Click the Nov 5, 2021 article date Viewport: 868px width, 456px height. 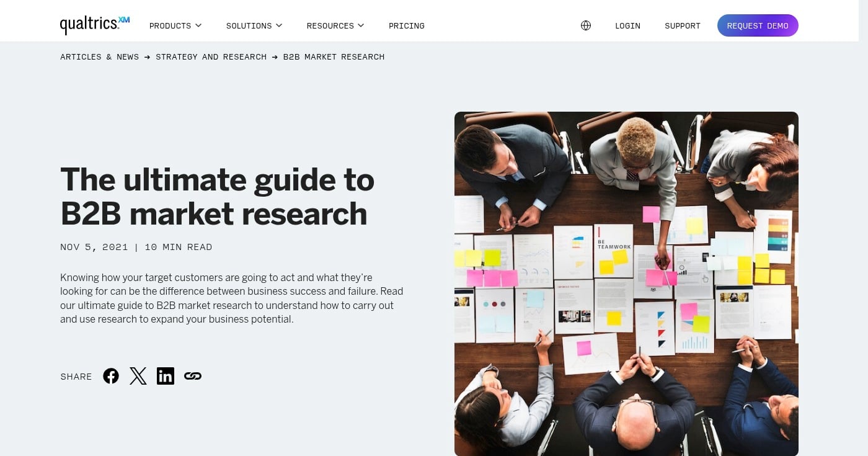point(94,247)
